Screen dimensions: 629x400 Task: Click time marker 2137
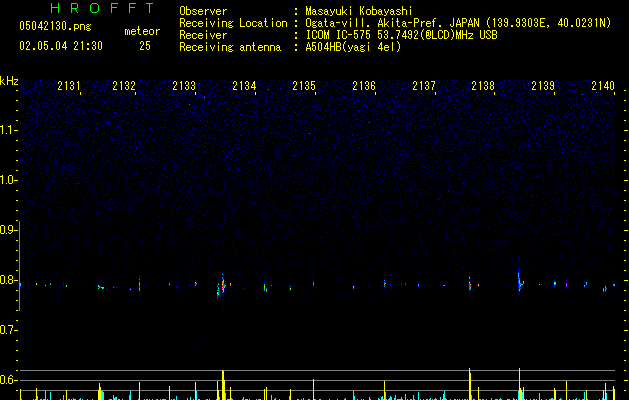(x=424, y=85)
